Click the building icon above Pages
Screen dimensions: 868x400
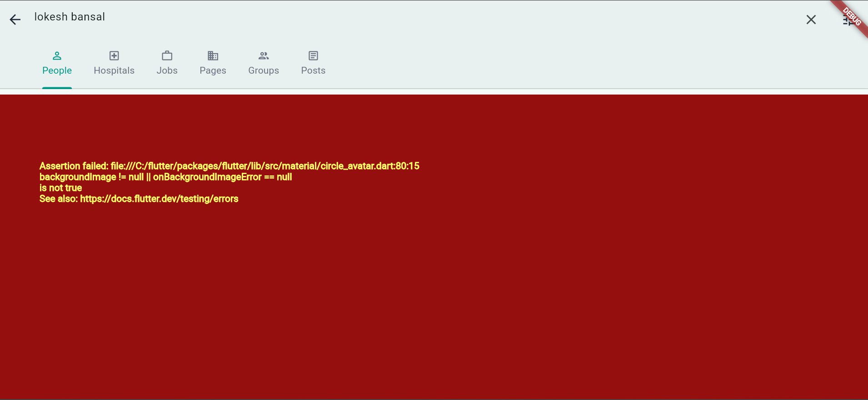213,56
